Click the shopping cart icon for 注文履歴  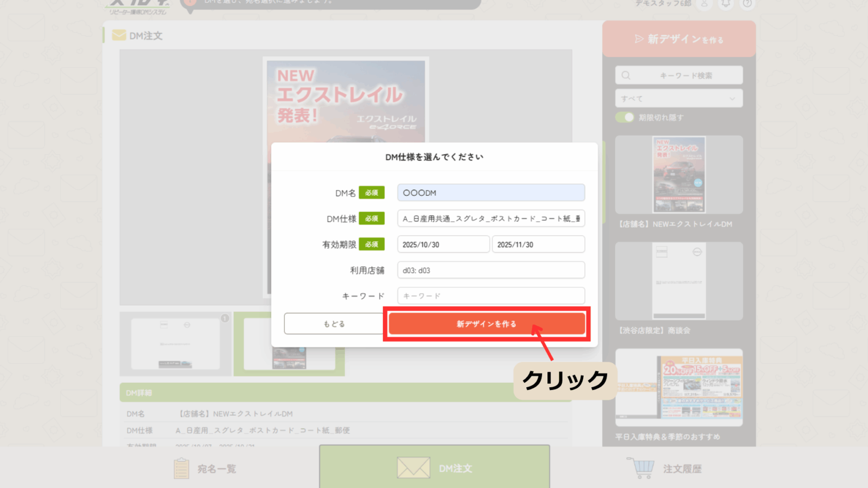coord(641,467)
